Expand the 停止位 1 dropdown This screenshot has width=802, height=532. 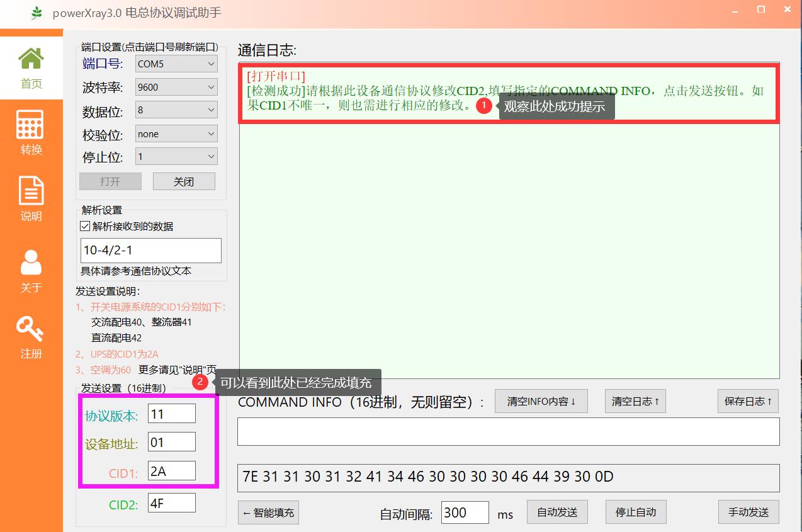(x=176, y=157)
